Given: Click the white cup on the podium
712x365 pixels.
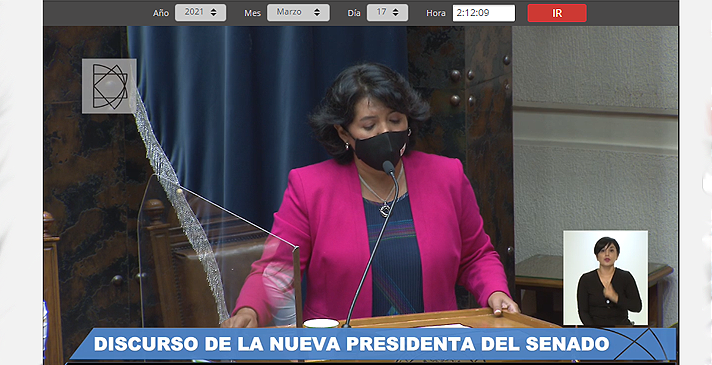Looking at the screenshot, I should [x=321, y=323].
